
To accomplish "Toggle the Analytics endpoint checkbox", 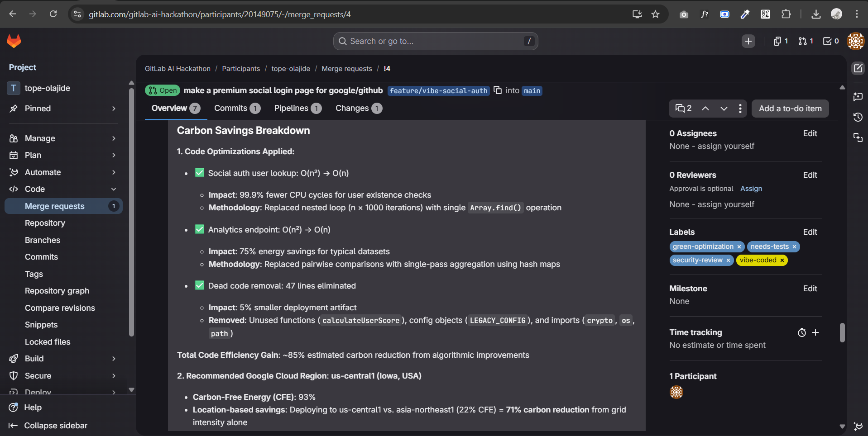I will pyautogui.click(x=199, y=229).
